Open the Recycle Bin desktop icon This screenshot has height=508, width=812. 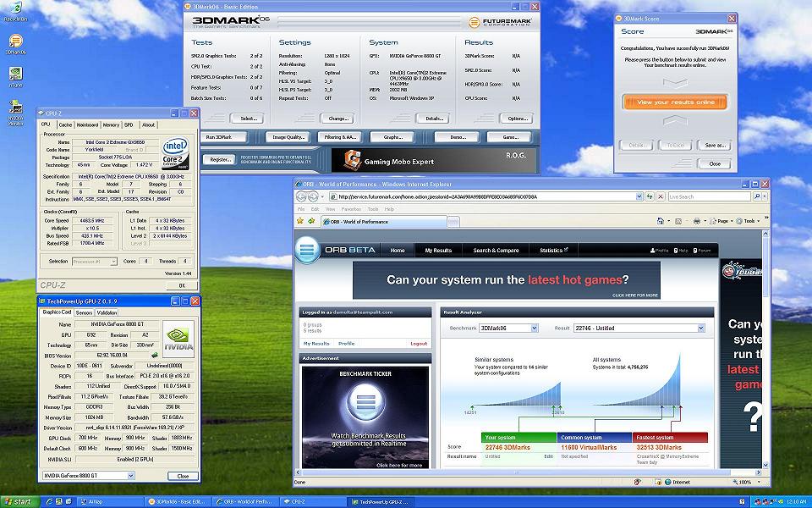click(x=15, y=8)
